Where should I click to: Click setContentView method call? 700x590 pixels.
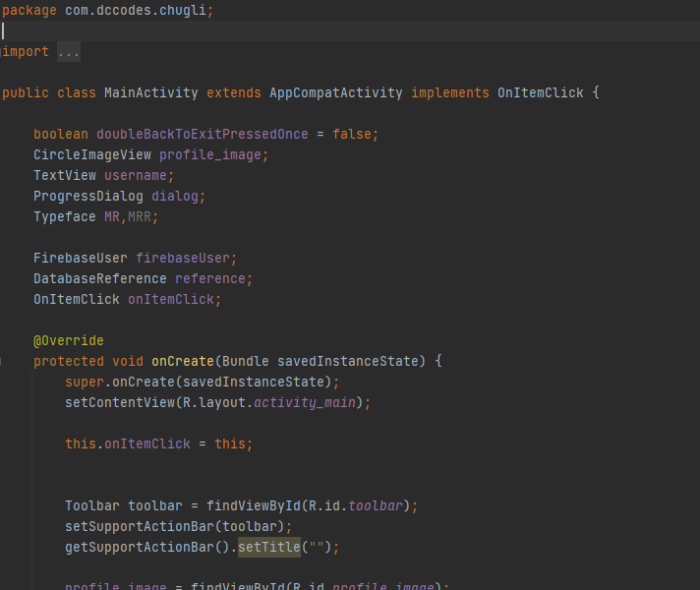click(120, 402)
